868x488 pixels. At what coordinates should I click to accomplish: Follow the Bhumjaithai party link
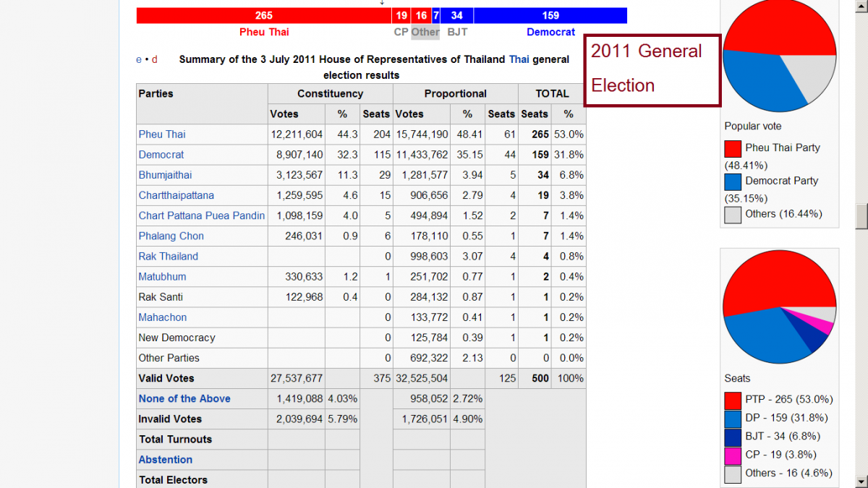click(x=166, y=175)
